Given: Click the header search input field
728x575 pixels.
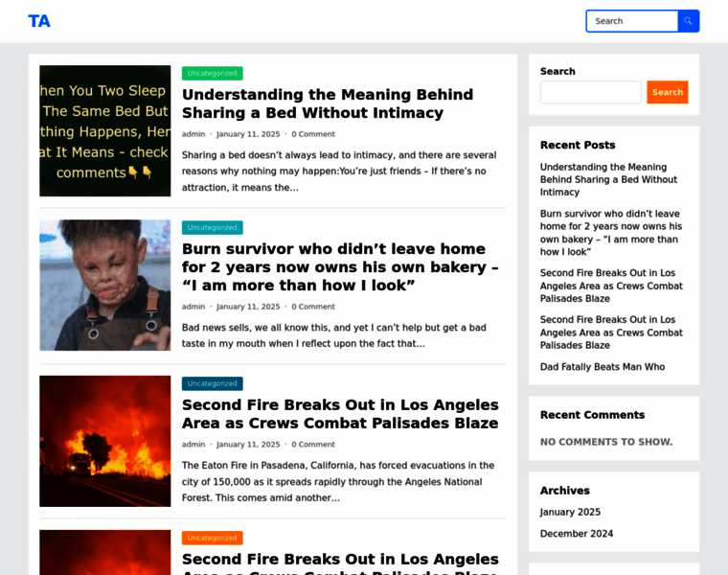Looking at the screenshot, I should click(632, 21).
